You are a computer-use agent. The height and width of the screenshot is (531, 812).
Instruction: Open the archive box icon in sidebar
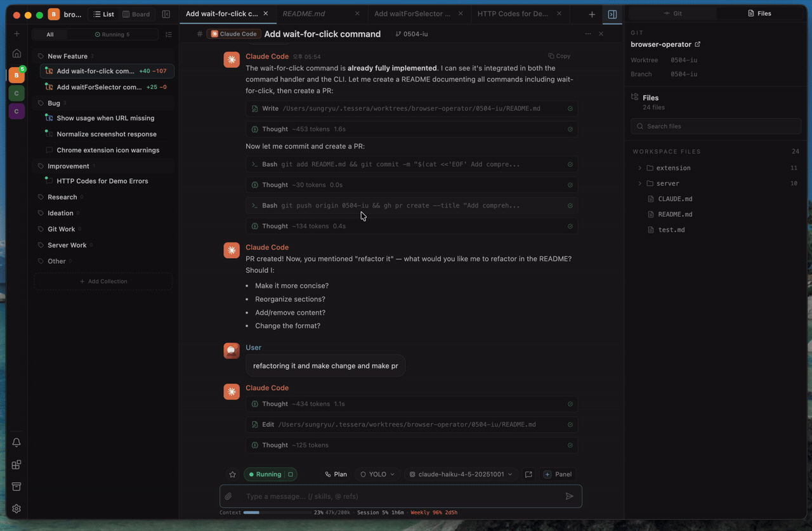16,487
